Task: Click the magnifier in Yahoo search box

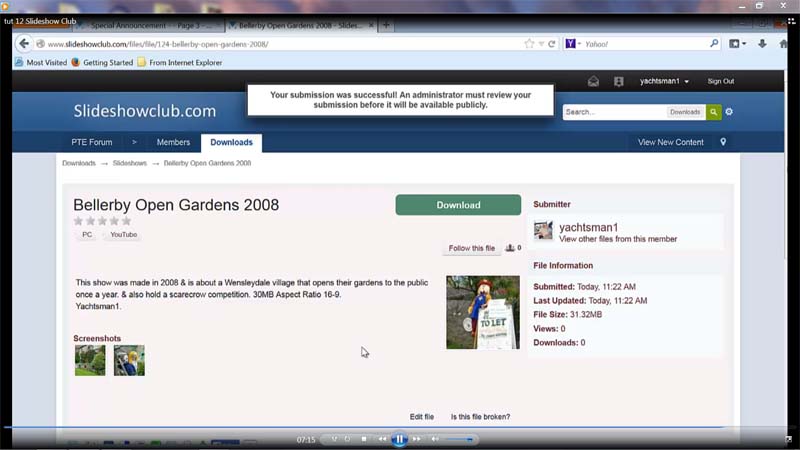Action: tap(714, 43)
